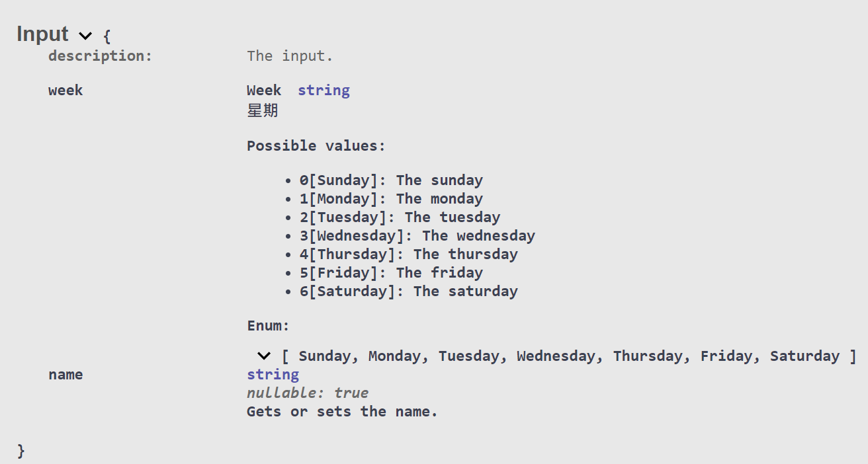Viewport: 868px width, 464px height.
Task: Open the string type link for name
Action: [273, 374]
